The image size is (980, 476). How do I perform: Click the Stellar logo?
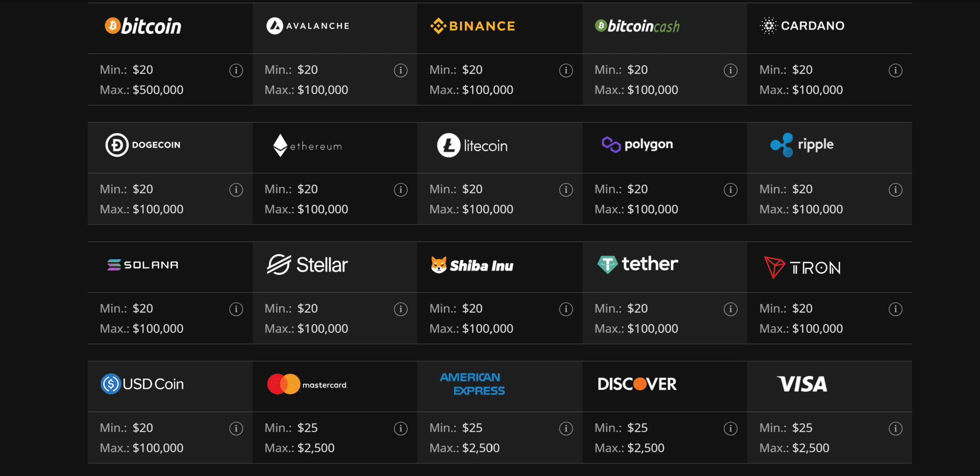tap(307, 265)
